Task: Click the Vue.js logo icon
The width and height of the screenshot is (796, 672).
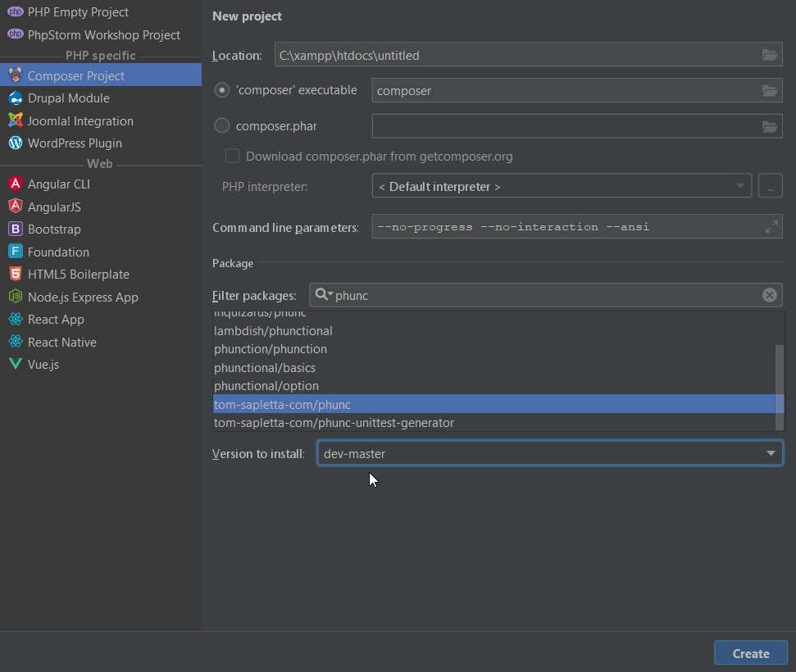Action: [16, 364]
